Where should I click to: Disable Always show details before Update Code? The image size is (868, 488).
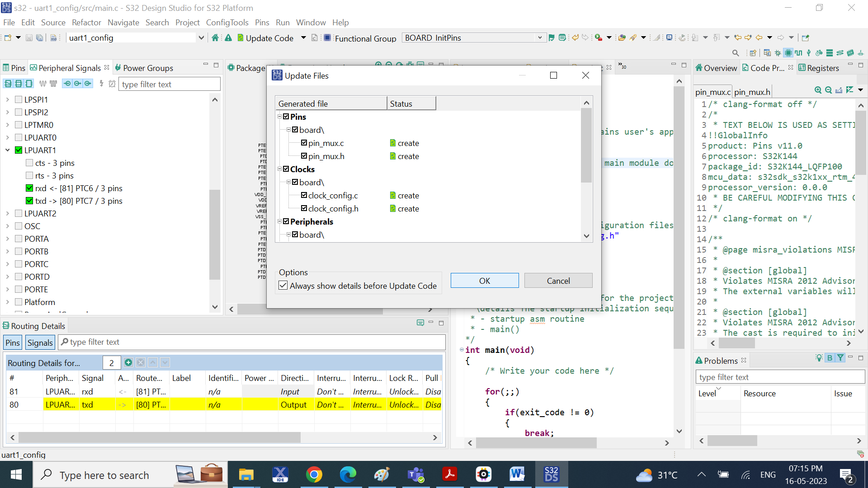pyautogui.click(x=283, y=285)
